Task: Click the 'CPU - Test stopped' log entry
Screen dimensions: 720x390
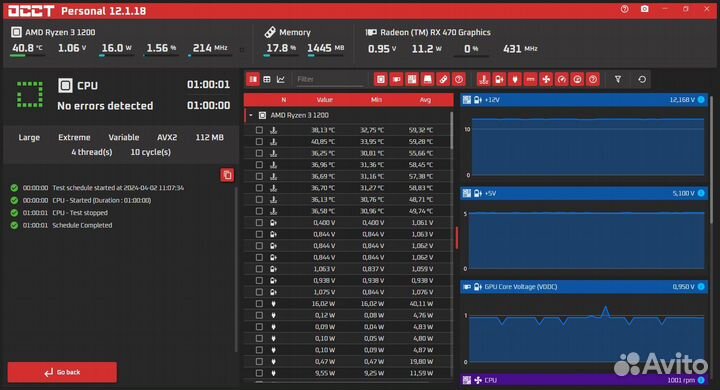Action: point(80,213)
